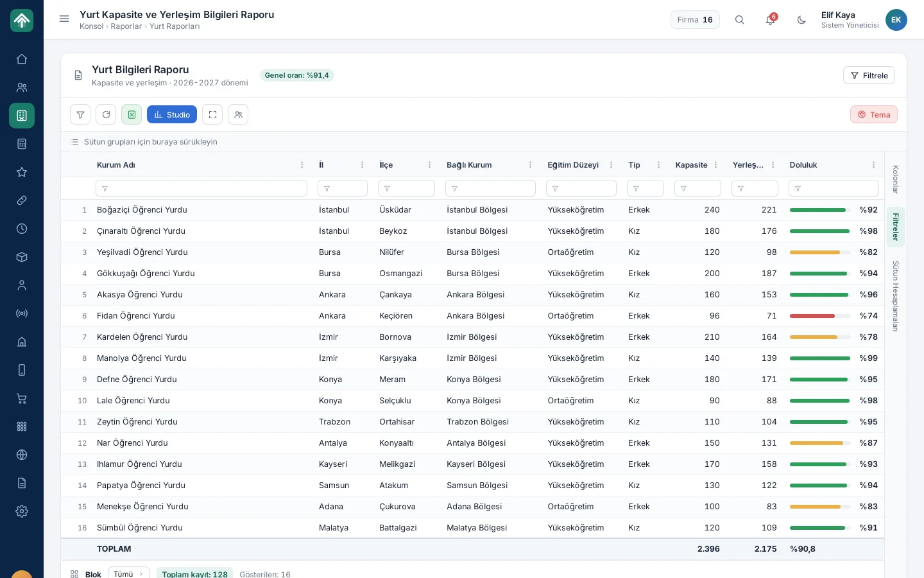The width and height of the screenshot is (924, 578).
Task: Click the toolbar filter funnel icon
Action: [x=80, y=114]
